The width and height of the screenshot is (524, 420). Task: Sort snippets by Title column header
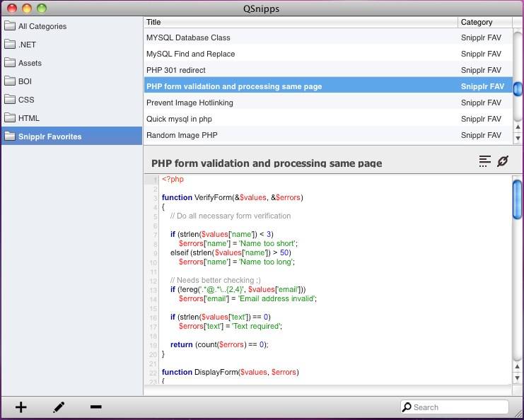tap(301, 22)
